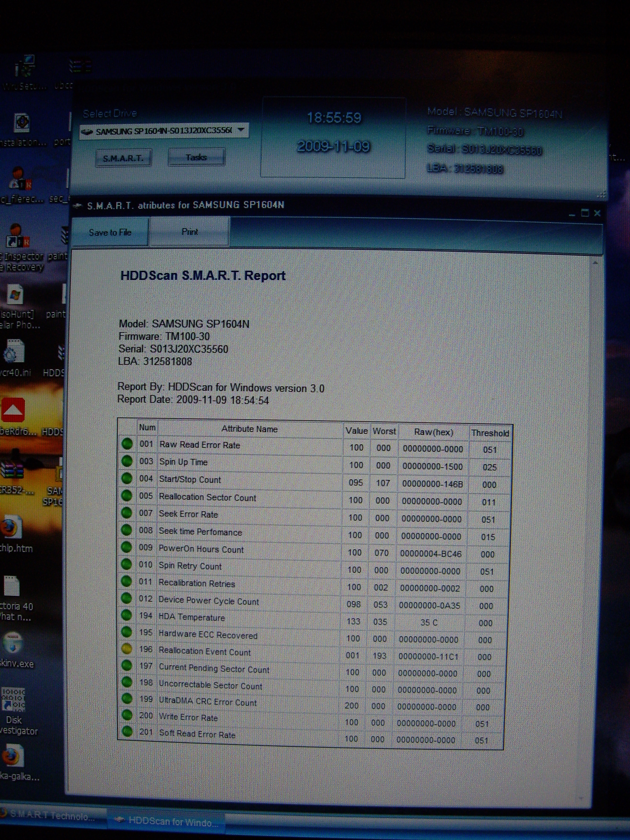Click raw value '00000000-146B' for Start/Stop Count
The image size is (630, 840).
click(x=433, y=484)
